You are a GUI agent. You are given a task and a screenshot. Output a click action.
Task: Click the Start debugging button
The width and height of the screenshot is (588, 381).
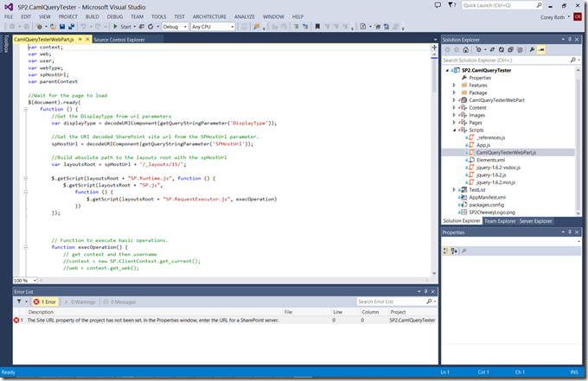point(122,27)
